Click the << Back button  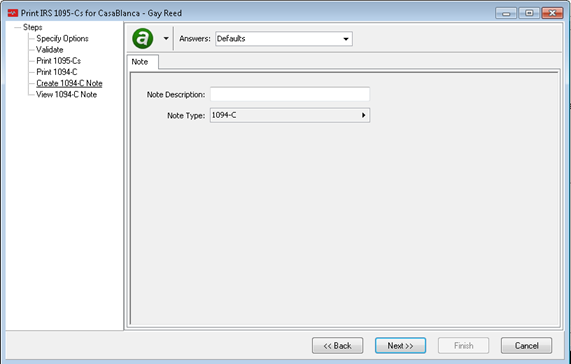(337, 345)
